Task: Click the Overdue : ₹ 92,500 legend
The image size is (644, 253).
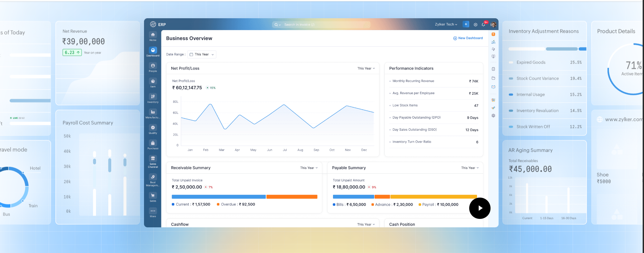Action: (x=236, y=204)
